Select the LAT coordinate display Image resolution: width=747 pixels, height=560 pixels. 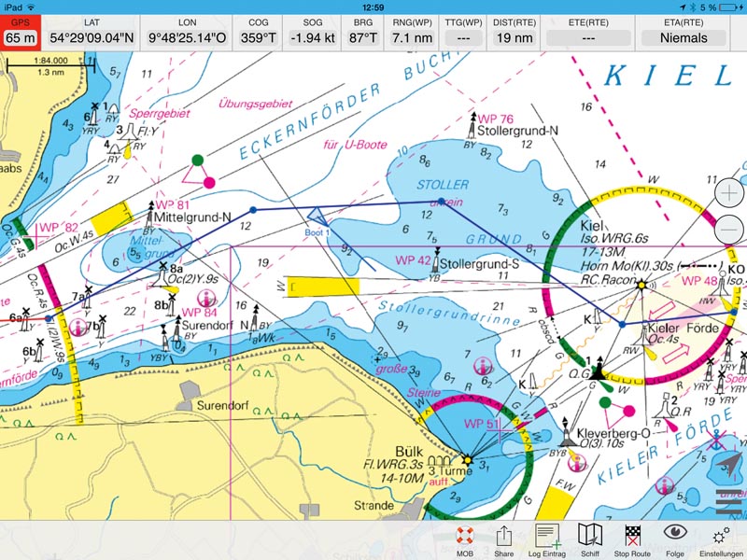(91, 31)
